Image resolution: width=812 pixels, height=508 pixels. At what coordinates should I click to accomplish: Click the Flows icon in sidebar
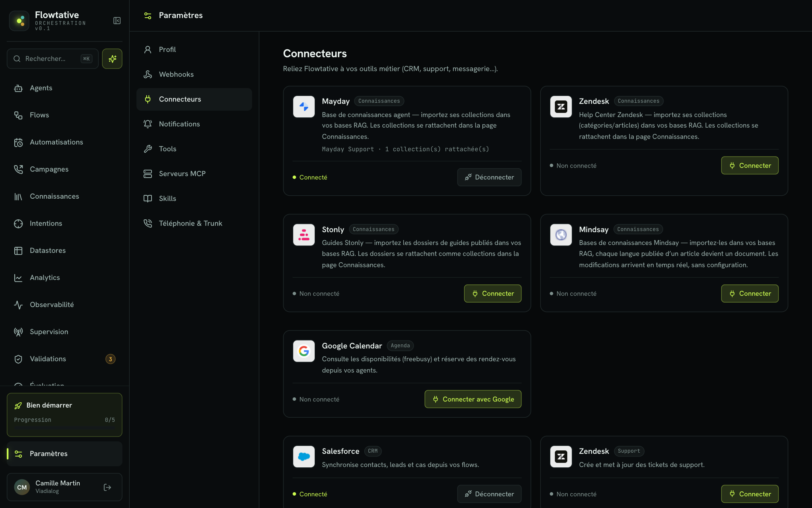point(18,115)
